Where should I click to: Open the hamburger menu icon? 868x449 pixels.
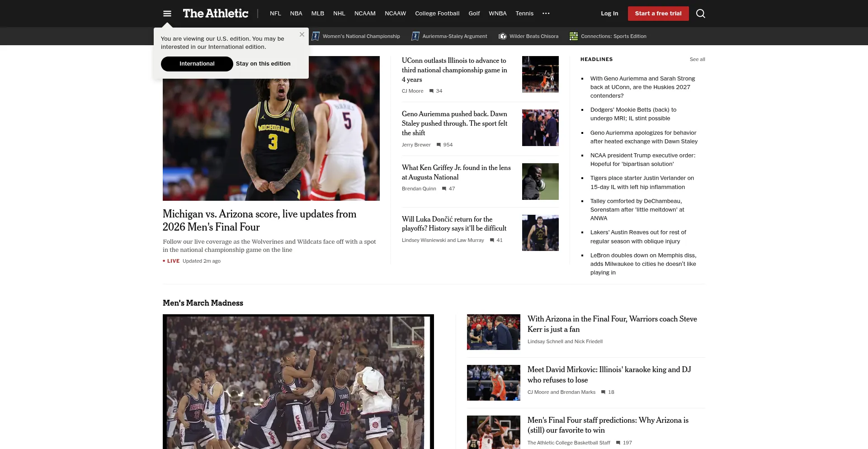pos(167,14)
